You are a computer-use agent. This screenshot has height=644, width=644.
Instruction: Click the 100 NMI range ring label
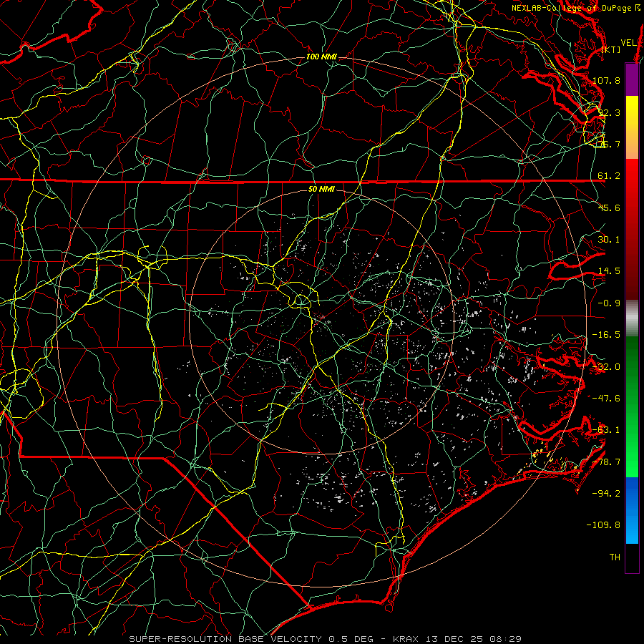coord(321,57)
